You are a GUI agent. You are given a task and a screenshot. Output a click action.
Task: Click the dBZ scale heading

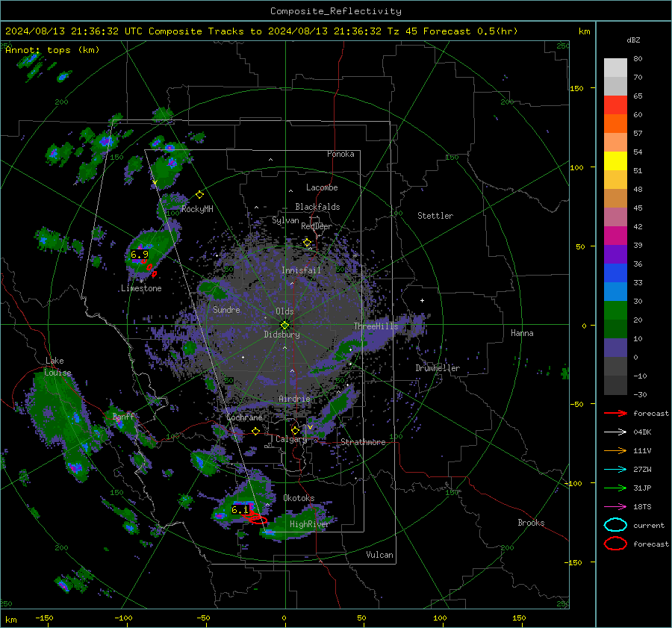(633, 40)
